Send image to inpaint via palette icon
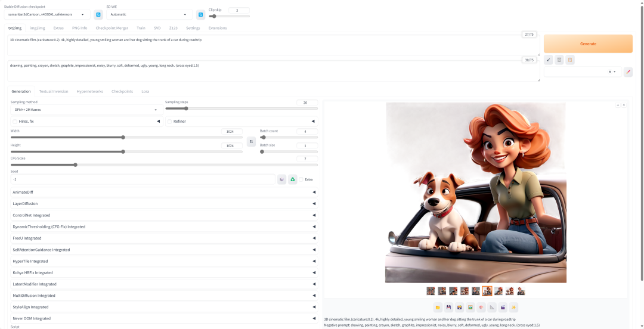The width and height of the screenshot is (644, 329). click(x=481, y=307)
